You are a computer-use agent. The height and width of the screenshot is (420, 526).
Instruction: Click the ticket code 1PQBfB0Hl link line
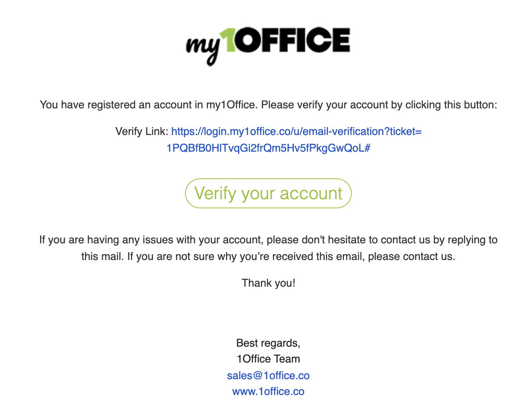click(268, 148)
